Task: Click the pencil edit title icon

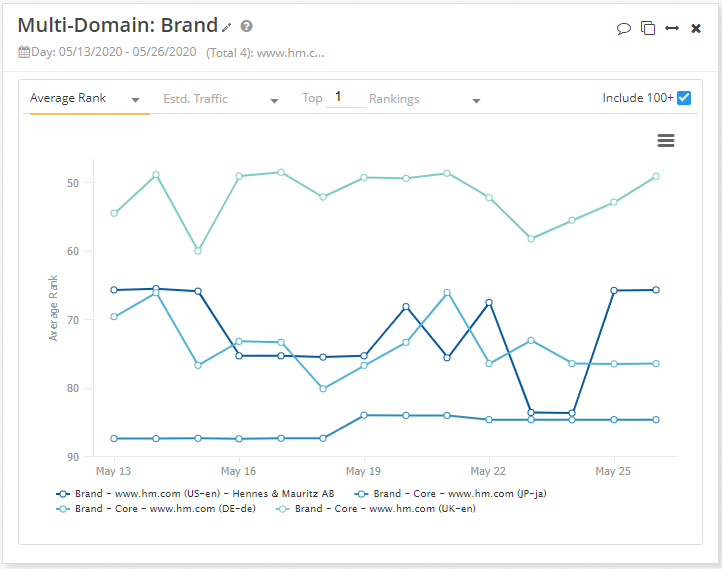Action: point(227,27)
